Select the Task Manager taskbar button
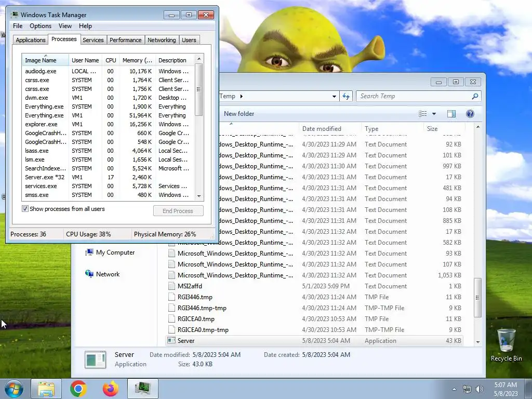The image size is (532, 399). (143, 389)
